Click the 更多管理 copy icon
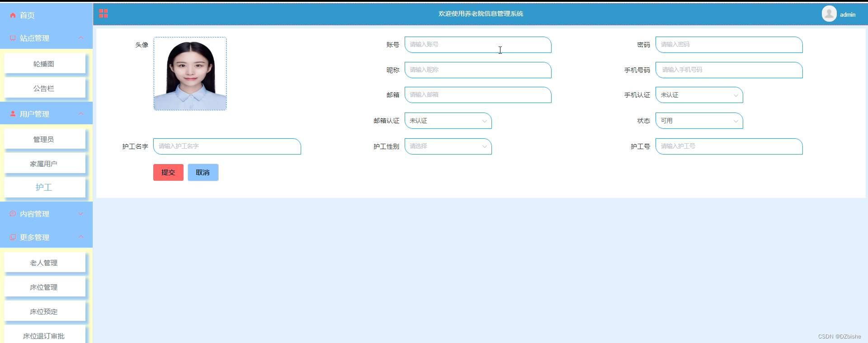The image size is (868, 343). [13, 237]
